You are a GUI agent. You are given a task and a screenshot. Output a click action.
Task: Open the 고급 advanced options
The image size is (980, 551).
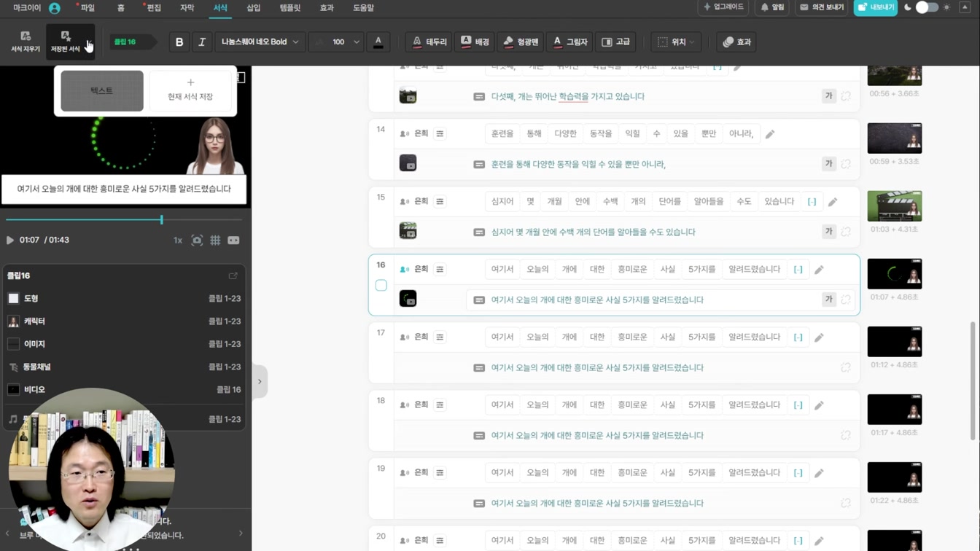tap(615, 42)
